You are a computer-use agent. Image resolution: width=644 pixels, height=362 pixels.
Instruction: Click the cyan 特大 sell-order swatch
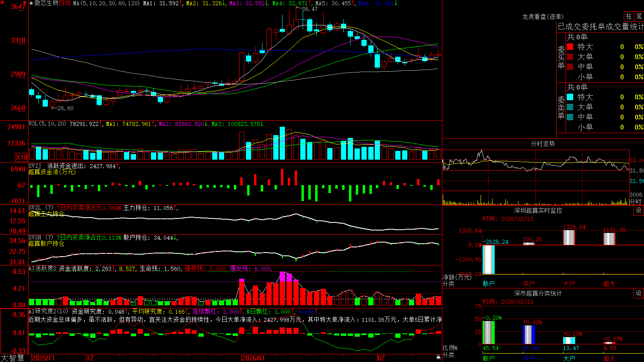pyautogui.click(x=570, y=97)
